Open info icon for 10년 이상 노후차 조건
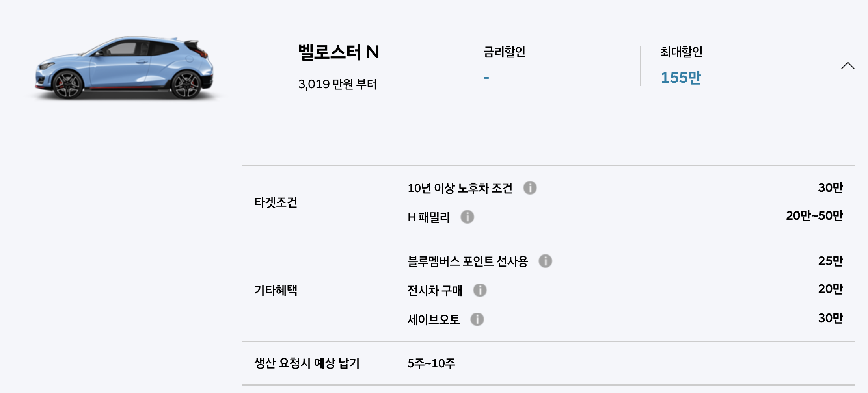The image size is (868, 393). 530,188
